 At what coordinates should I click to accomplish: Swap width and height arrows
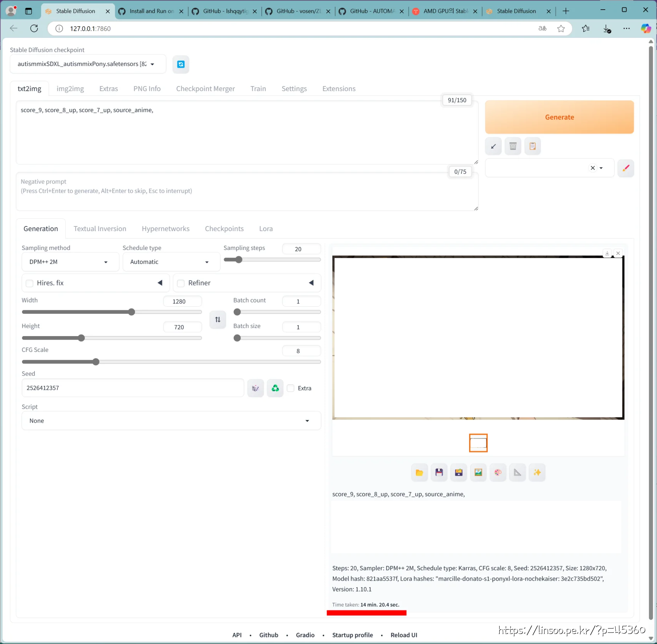click(218, 319)
